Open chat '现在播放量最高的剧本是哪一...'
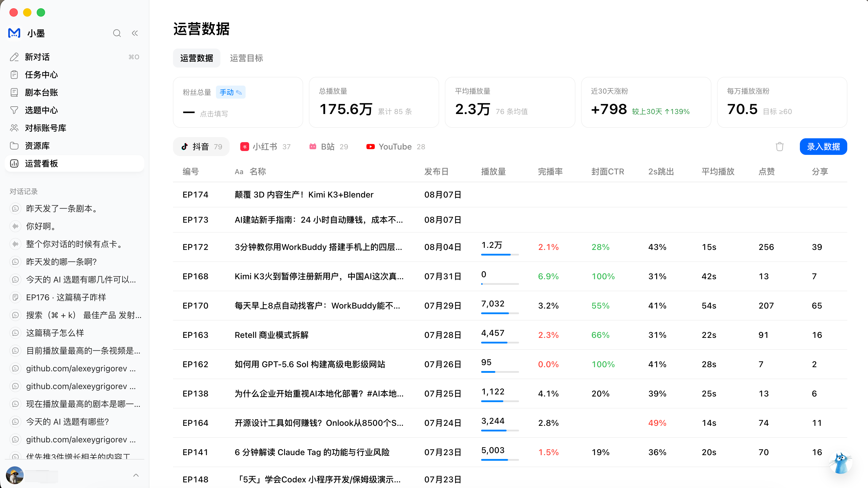868x488 pixels. coord(74,404)
